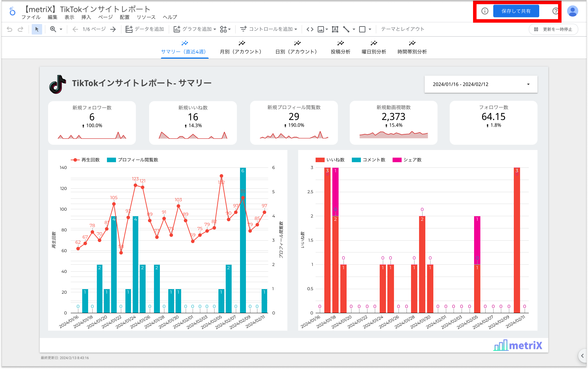Viewport: 588px width, 369px height.
Task: Open the 2024/01/16 - 2024/02/12 date range picker
Action: [481, 84]
